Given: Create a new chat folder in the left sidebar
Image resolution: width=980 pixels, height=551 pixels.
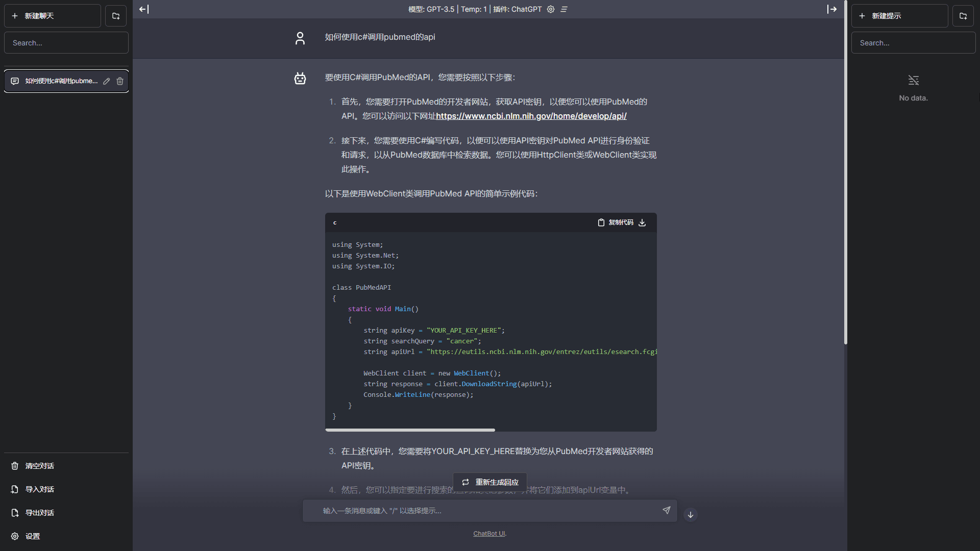Looking at the screenshot, I should point(115,16).
